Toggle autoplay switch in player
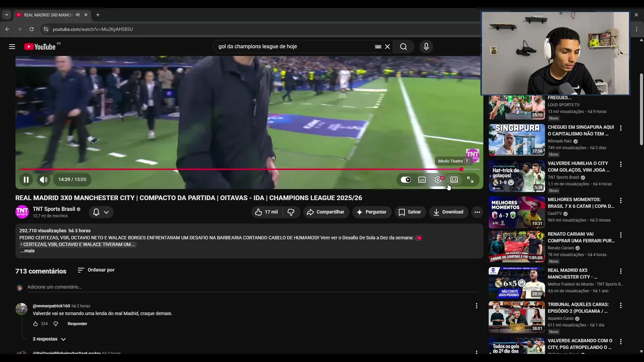Viewport: 644px width, 362px height. (406, 179)
